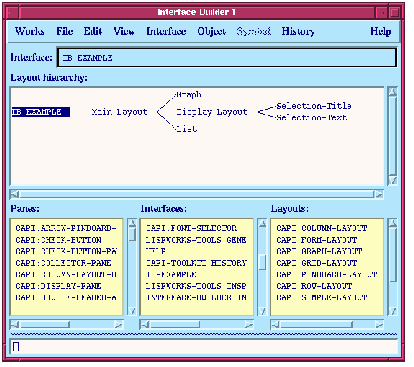The image size is (414, 367).
Task: Select LISPWORKS-TOOLS INSP entry in Interfaces
Action: pyautogui.click(x=196, y=286)
